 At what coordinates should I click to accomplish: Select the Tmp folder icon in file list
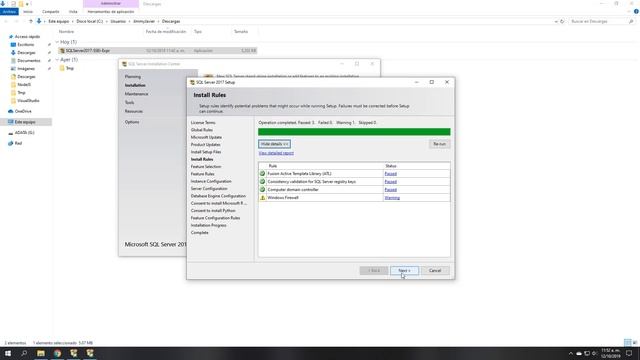pyautogui.click(x=62, y=68)
